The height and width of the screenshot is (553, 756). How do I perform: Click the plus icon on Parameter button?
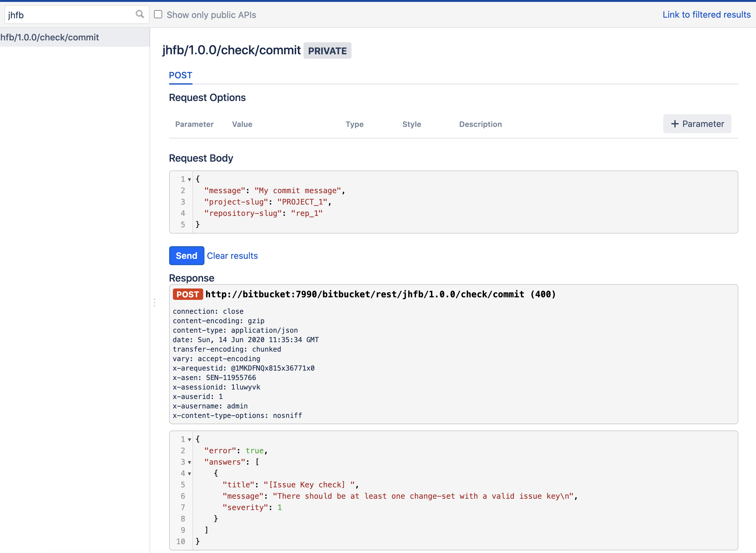click(675, 124)
